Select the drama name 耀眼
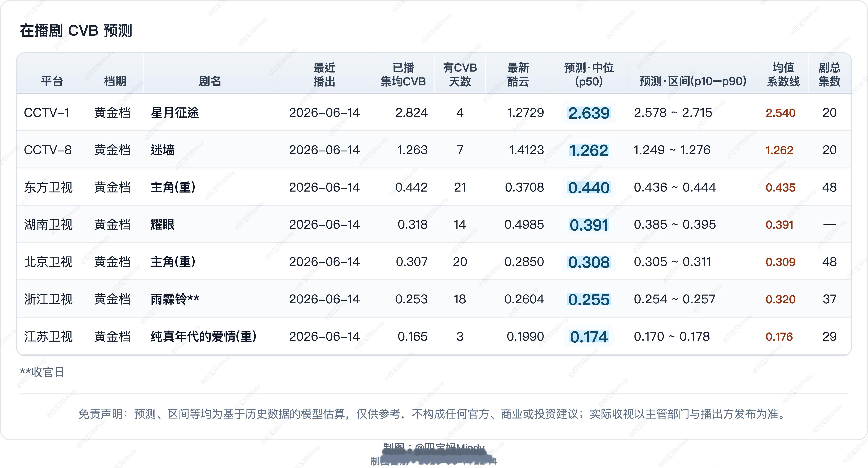Viewport: 868px width, 468px height. [x=162, y=225]
